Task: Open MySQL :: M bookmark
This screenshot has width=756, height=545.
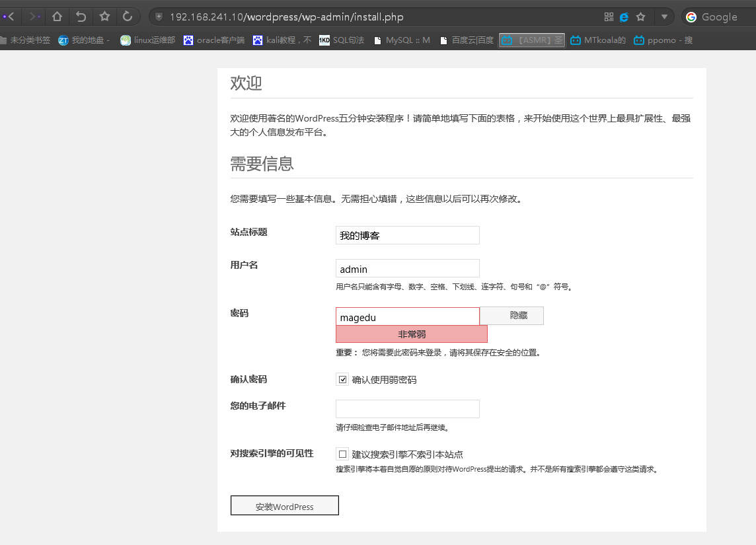Action: [402, 40]
